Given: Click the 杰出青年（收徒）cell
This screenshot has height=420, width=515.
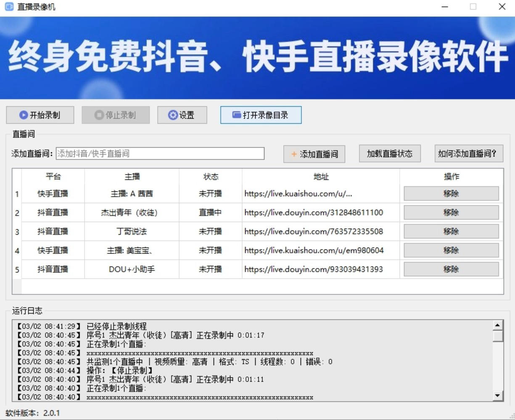Looking at the screenshot, I should (132, 213).
